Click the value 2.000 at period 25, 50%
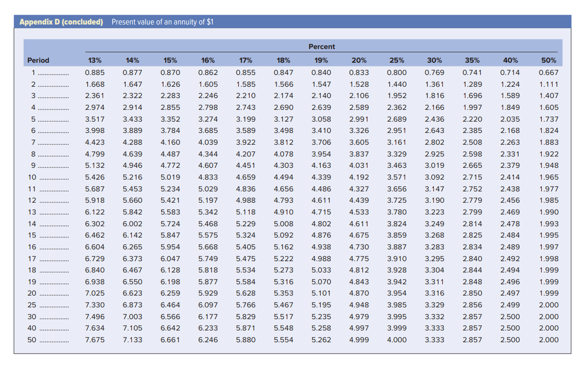 (x=549, y=305)
